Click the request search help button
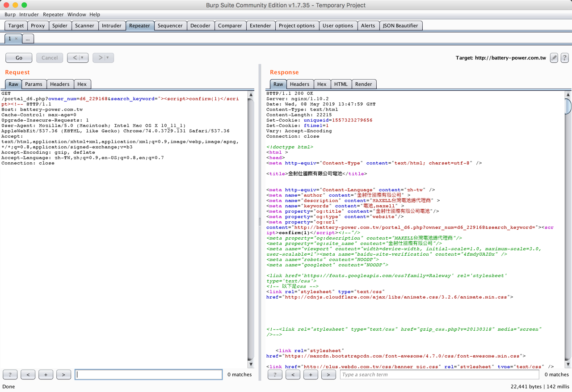The image size is (572, 392). 10,375
